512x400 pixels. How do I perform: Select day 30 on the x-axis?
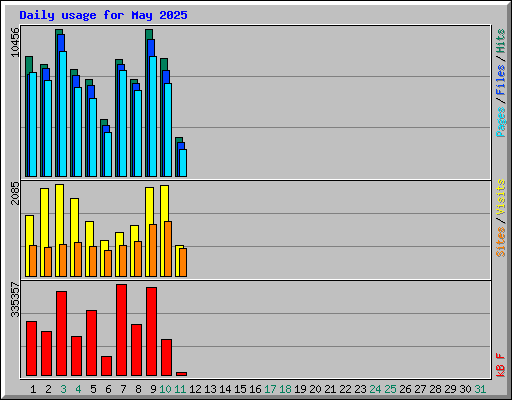[465, 389]
